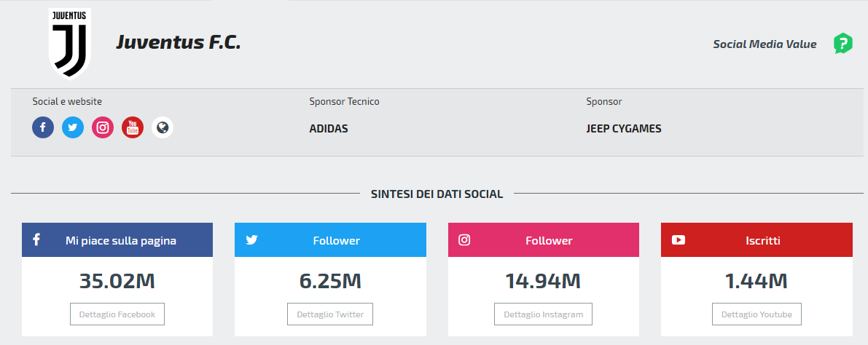Click the green question mark help icon
868x345 pixels.
pyautogui.click(x=843, y=44)
